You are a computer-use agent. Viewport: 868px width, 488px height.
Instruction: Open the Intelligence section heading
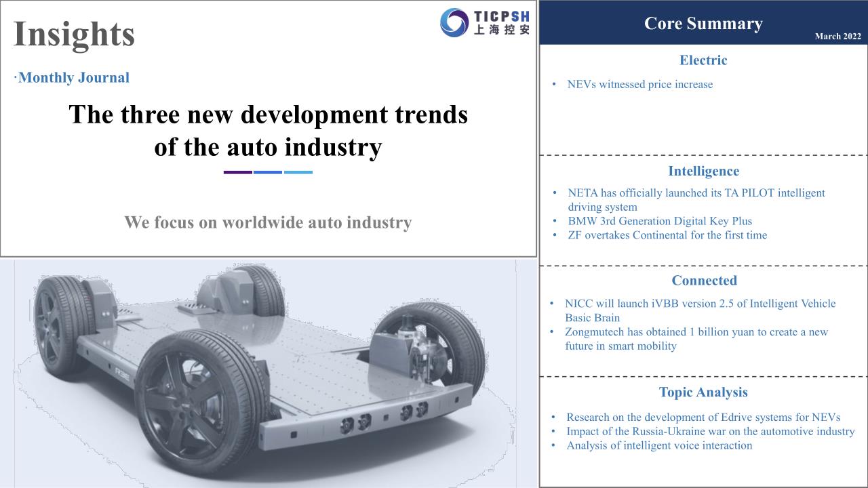(x=703, y=171)
